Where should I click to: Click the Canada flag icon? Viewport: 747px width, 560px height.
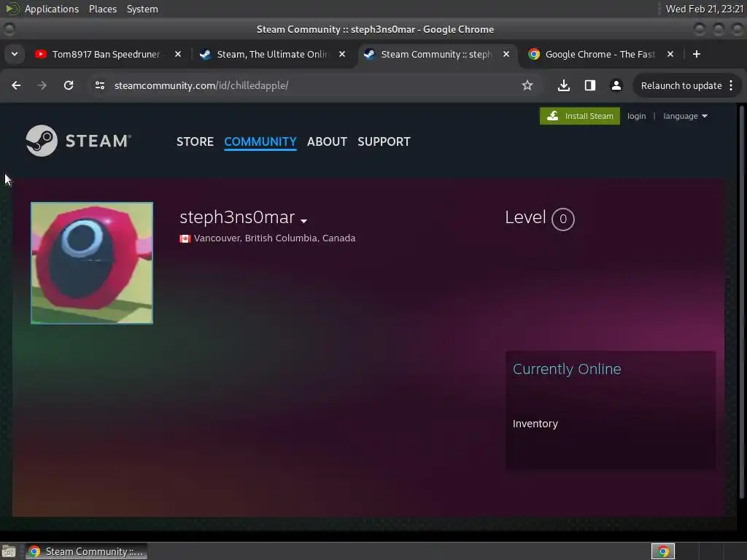coord(185,238)
